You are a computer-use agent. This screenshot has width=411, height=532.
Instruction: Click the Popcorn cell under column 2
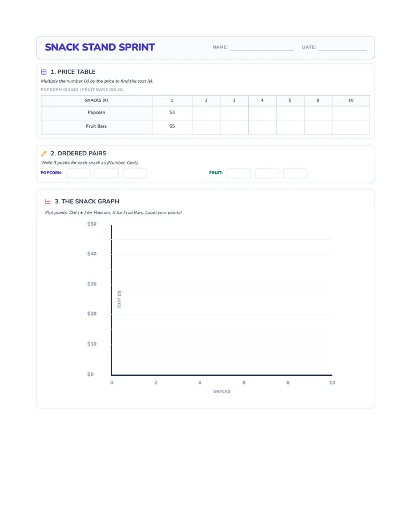point(206,113)
